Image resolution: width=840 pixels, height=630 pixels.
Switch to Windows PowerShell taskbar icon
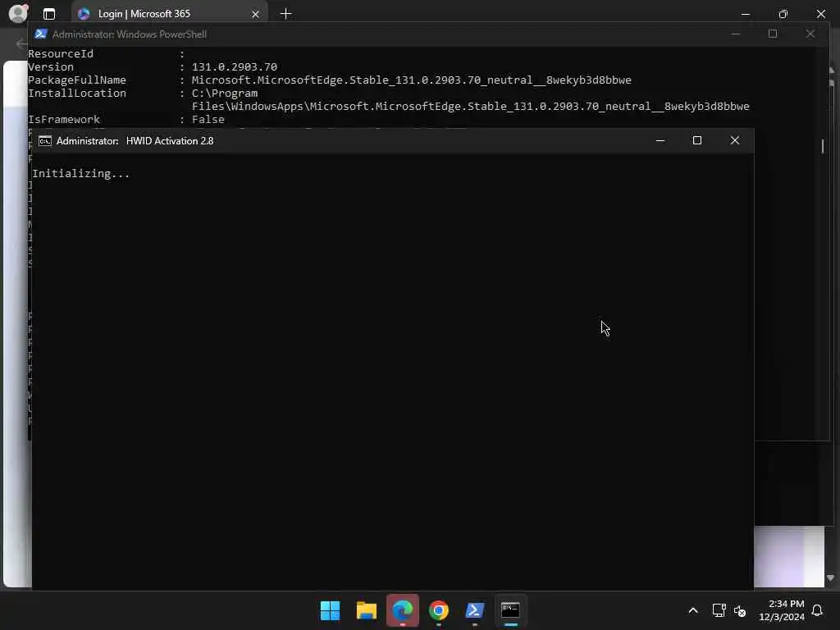(x=475, y=610)
